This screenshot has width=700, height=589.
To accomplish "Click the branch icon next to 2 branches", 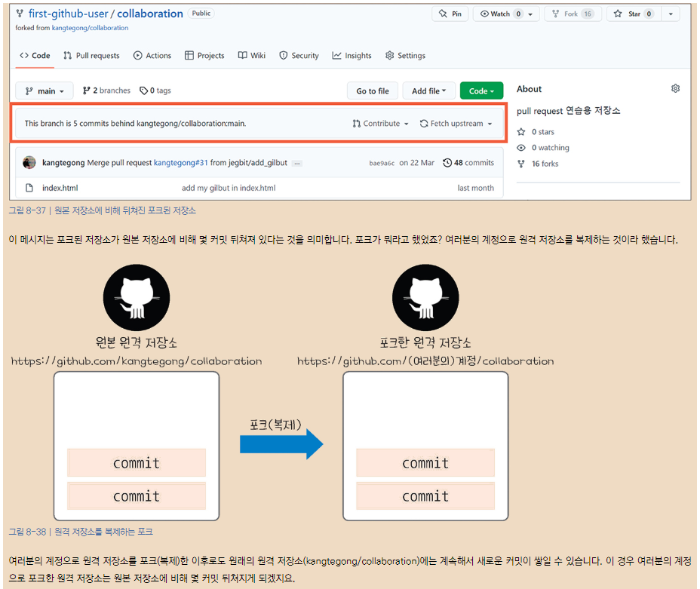I will [x=86, y=90].
